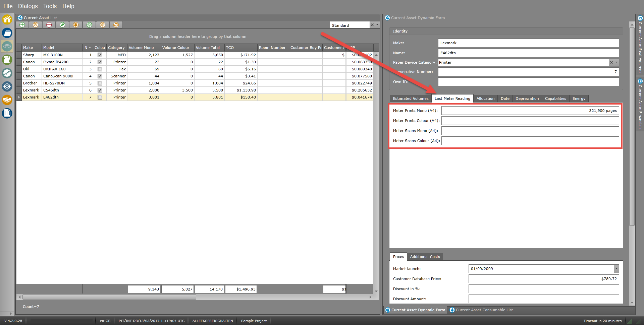Screen dimensions: 644x325
Task: Click the horizontal scrollbar of the asset list
Action: tap(109, 297)
